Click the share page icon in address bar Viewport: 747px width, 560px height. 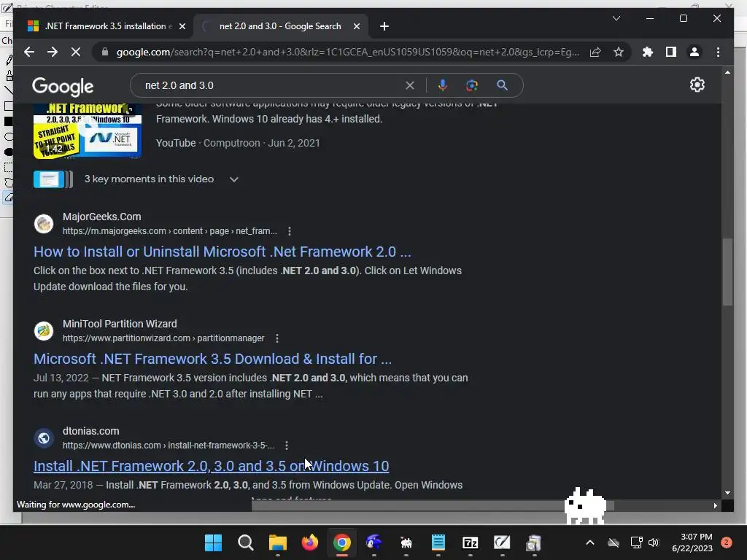(x=595, y=52)
